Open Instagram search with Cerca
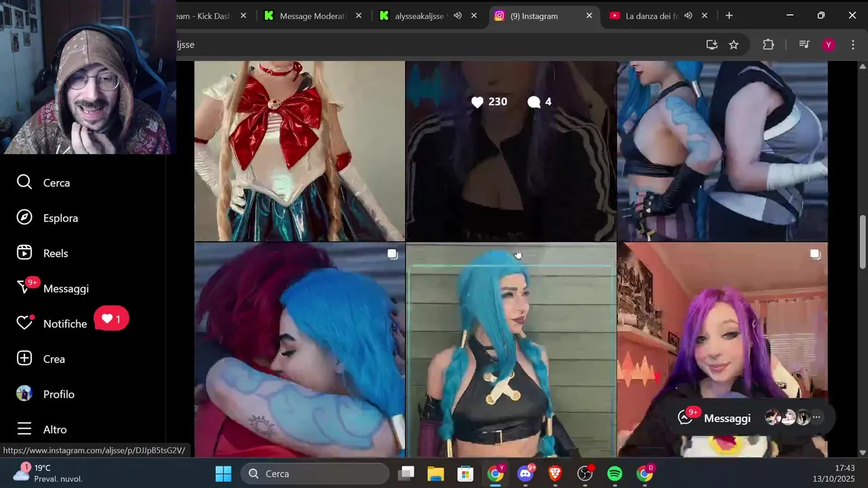 43,182
